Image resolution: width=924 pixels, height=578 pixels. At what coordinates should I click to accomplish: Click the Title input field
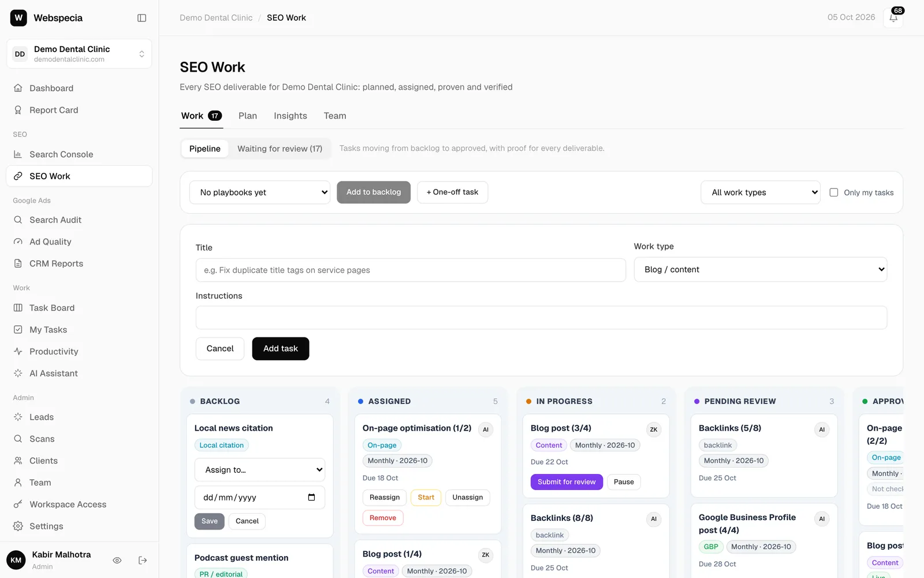coord(411,270)
